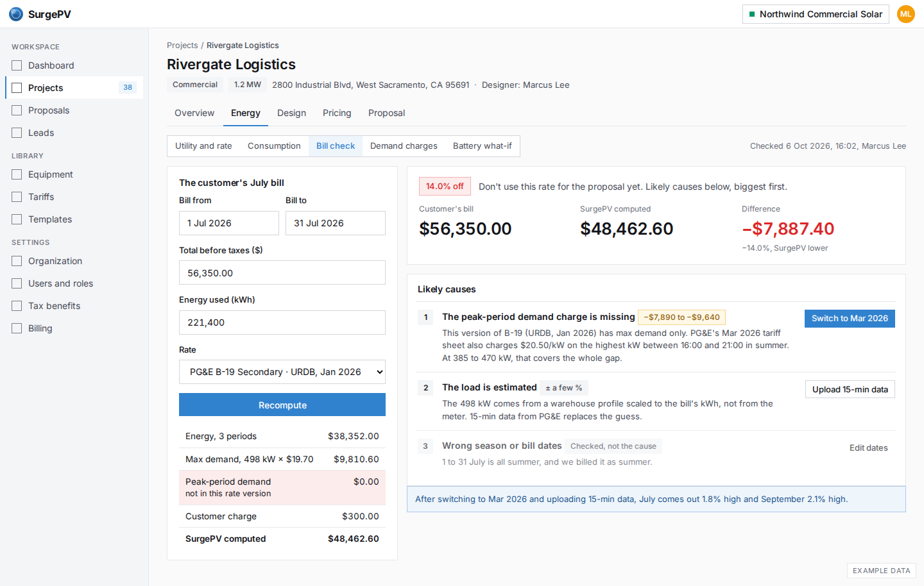Click the SurgePV logo icon
Image resolution: width=924 pixels, height=586 pixels.
(16, 14)
